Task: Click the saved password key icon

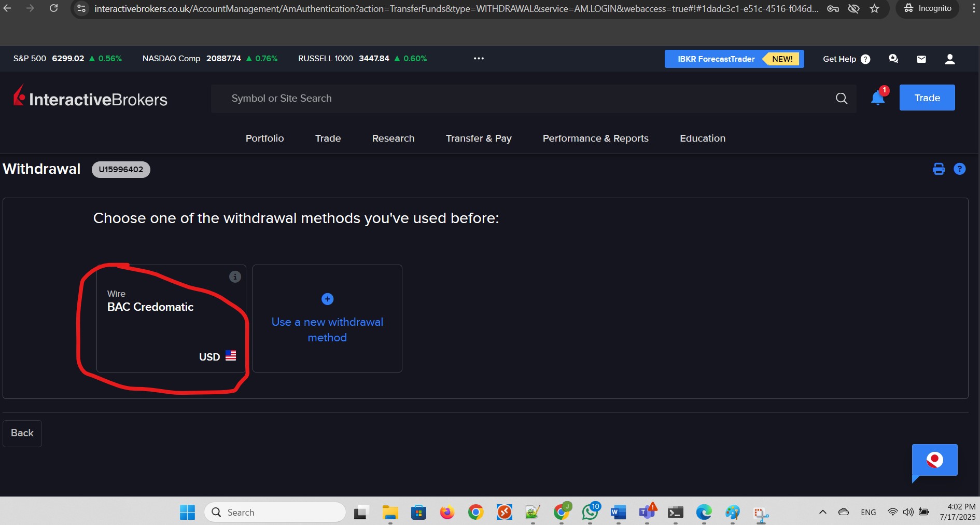Action: (x=833, y=8)
